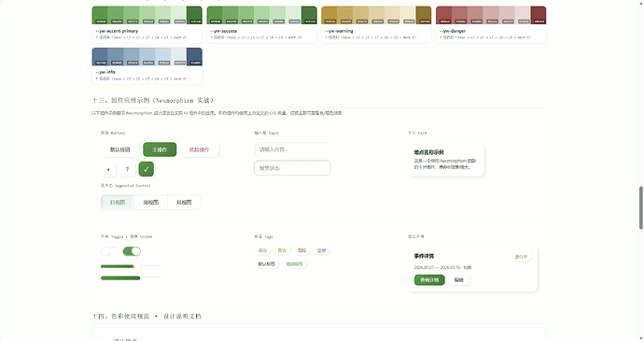This screenshot has width=644, height=341.
Task: Click the green checkmark icon button
Action: click(147, 169)
